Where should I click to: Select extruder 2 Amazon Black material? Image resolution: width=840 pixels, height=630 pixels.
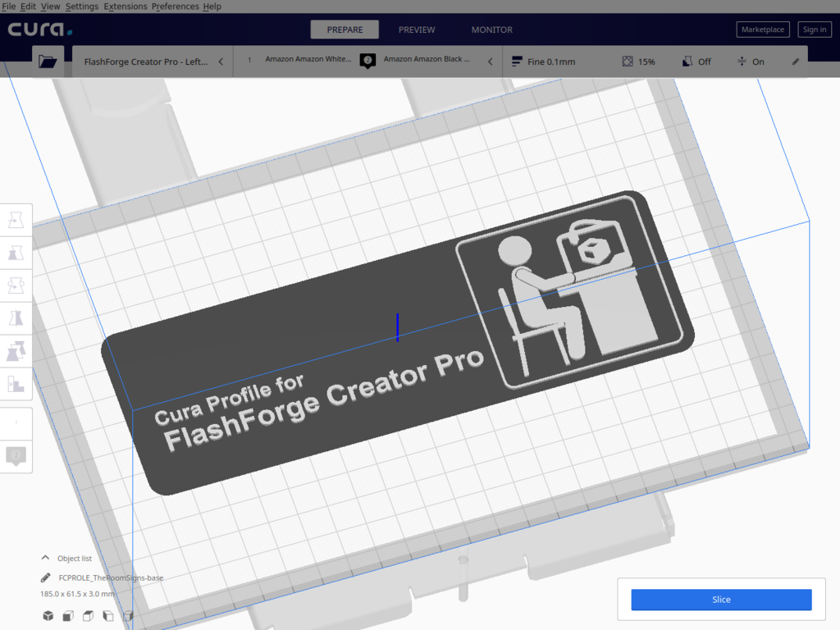[426, 59]
